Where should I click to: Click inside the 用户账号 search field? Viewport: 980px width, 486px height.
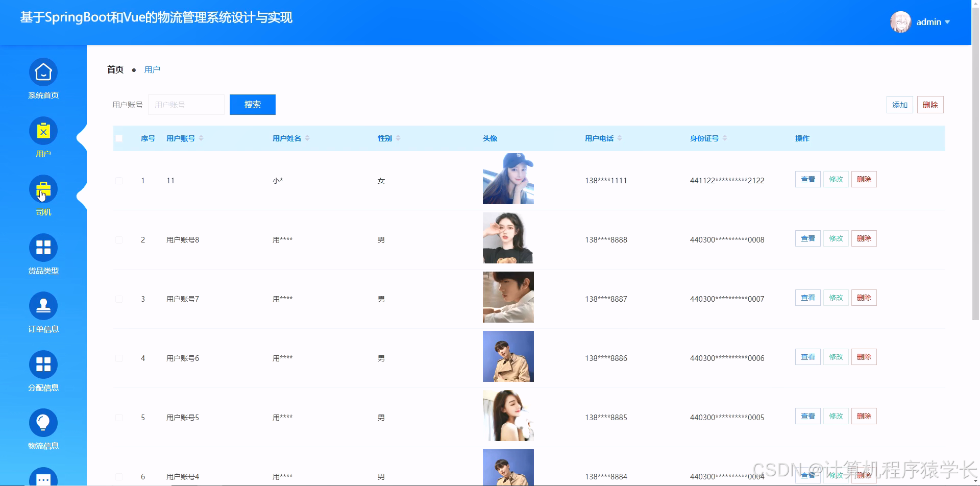[186, 104]
